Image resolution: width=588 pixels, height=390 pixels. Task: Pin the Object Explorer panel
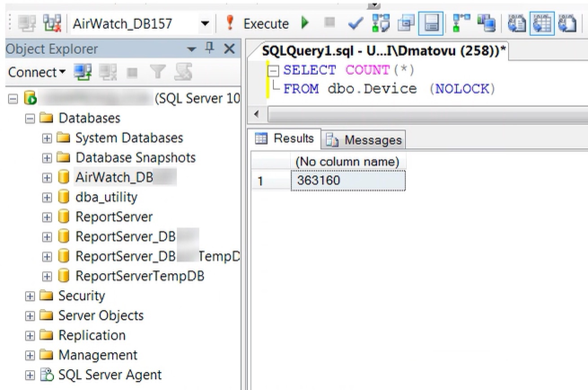tap(209, 49)
